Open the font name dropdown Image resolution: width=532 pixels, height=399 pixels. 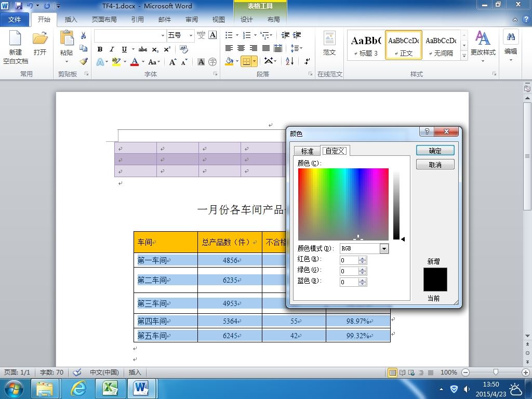[x=163, y=35]
